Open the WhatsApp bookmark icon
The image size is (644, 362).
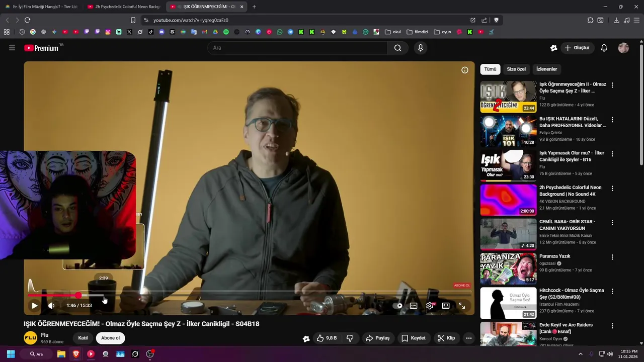[280, 32]
